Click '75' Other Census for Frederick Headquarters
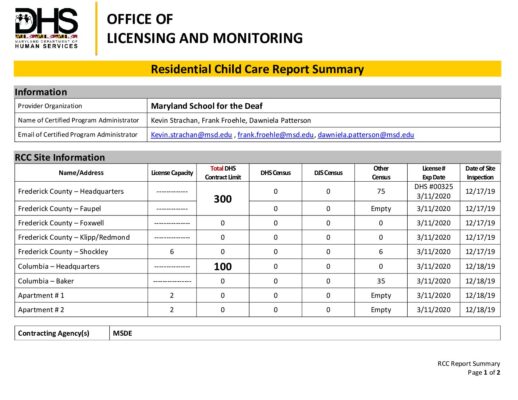 pos(381,191)
